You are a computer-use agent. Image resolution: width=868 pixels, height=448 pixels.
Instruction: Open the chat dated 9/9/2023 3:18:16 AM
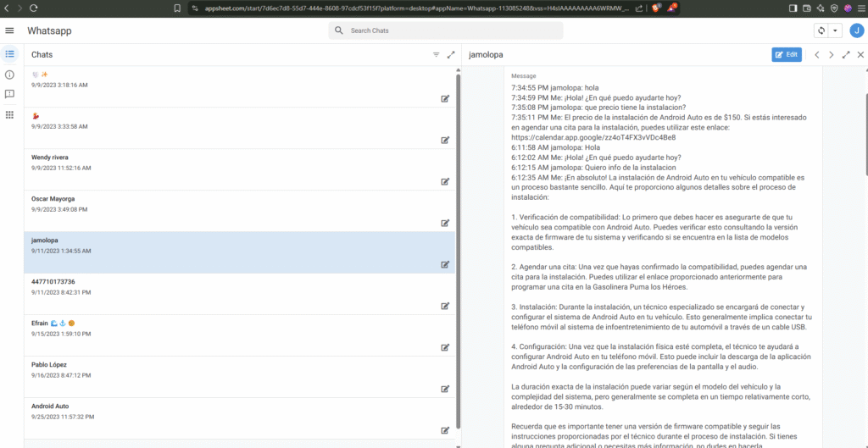coord(239,86)
